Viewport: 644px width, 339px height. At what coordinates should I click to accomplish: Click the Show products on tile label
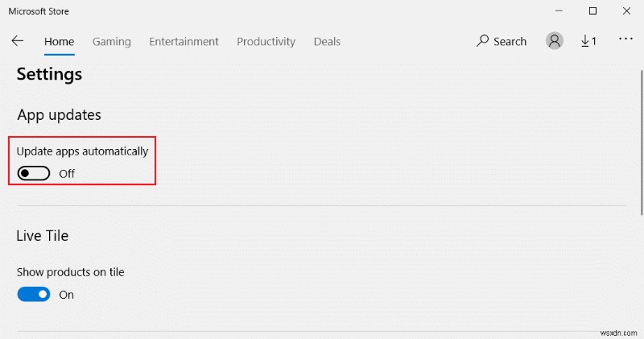coord(70,272)
